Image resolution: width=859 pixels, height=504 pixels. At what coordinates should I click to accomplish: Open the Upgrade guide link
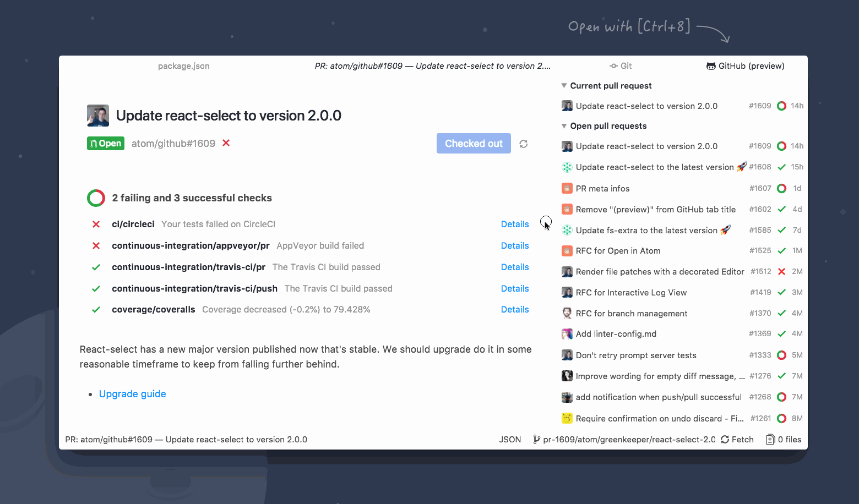click(x=132, y=393)
